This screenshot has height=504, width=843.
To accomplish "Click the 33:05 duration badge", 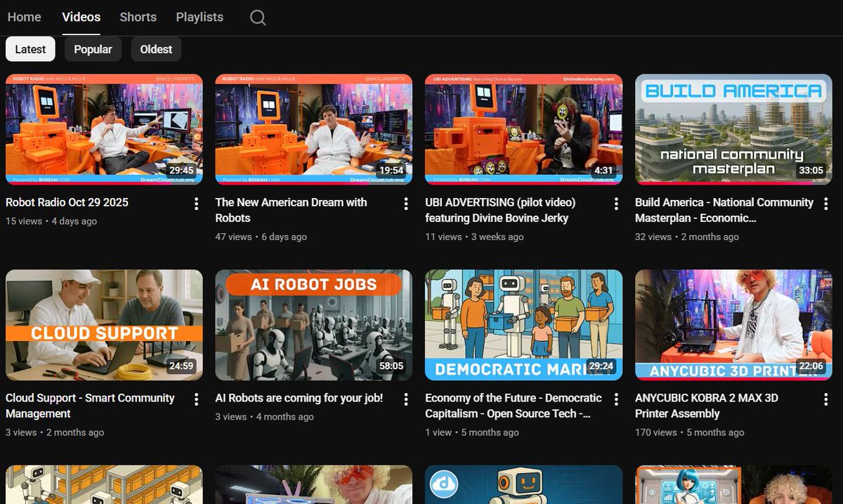I will [811, 170].
